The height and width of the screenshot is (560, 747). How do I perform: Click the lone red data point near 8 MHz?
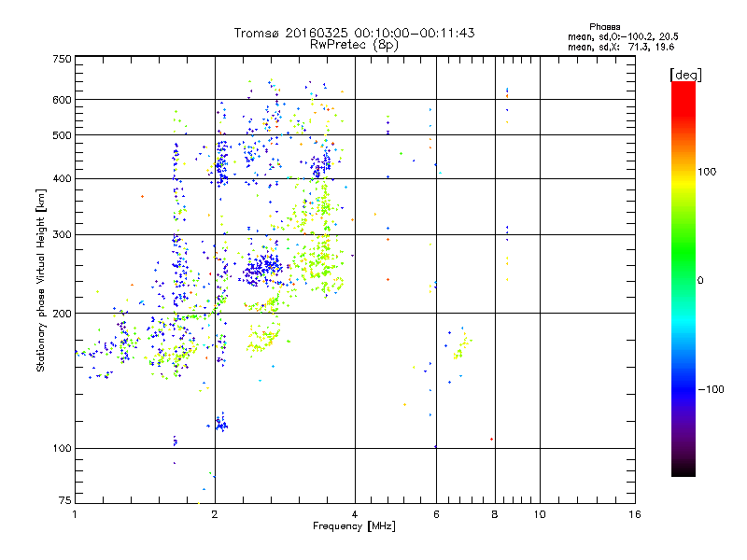(491, 439)
